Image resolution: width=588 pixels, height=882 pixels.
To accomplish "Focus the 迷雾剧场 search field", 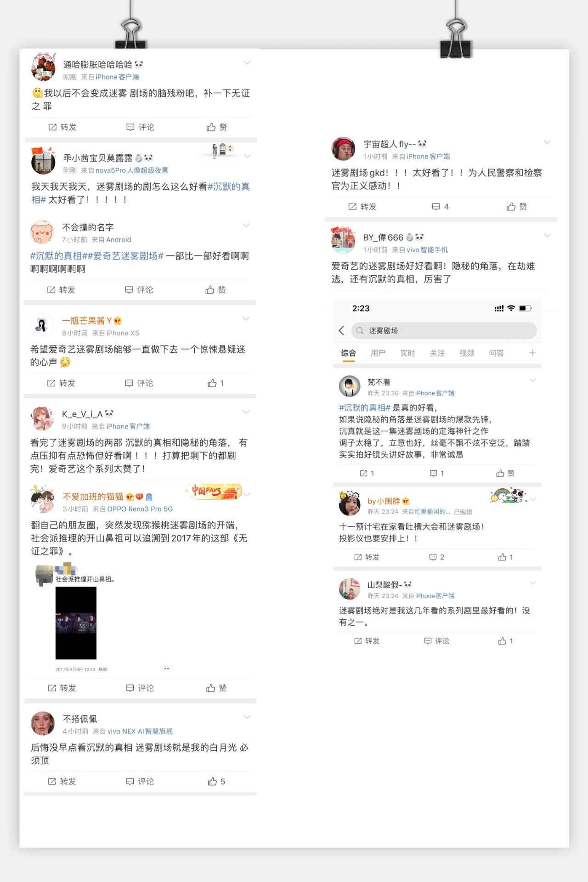I will click(444, 331).
